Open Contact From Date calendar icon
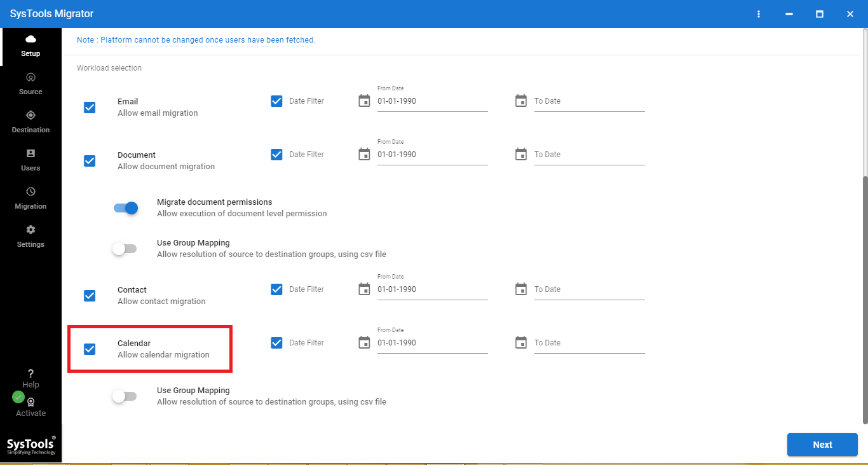Screen dimensions: 868x465 pyautogui.click(x=364, y=289)
